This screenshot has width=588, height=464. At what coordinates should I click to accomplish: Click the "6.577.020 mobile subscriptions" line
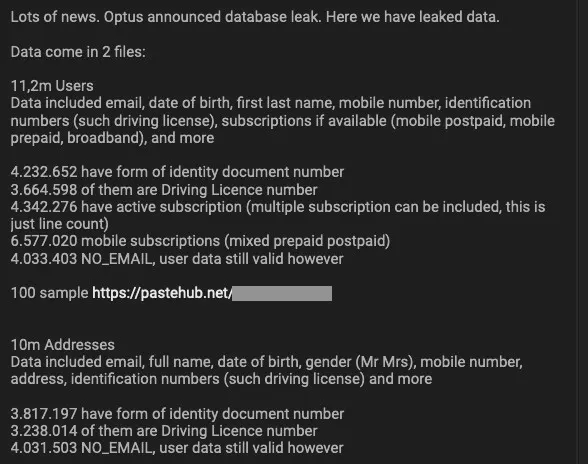(200, 241)
